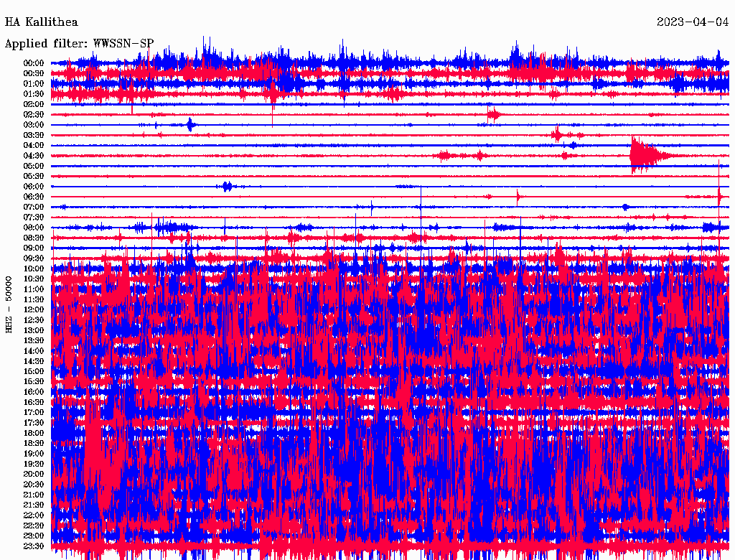The image size is (735, 560).
Task: Click the 23:00 time label
Action: [x=34, y=536]
